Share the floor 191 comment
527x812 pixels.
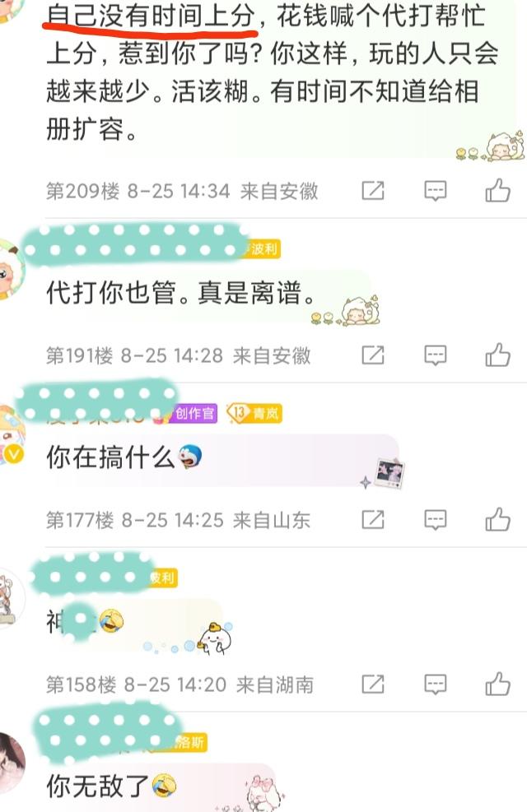(372, 355)
